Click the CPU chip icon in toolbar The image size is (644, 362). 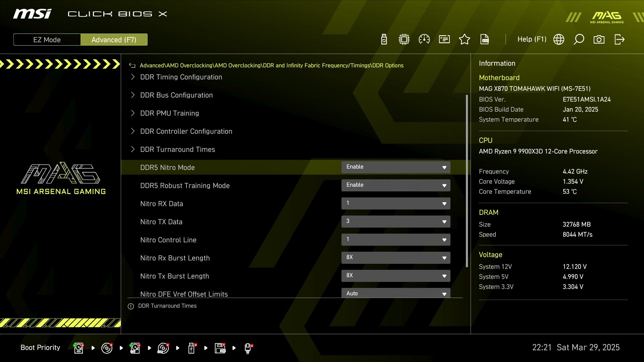[x=404, y=40]
